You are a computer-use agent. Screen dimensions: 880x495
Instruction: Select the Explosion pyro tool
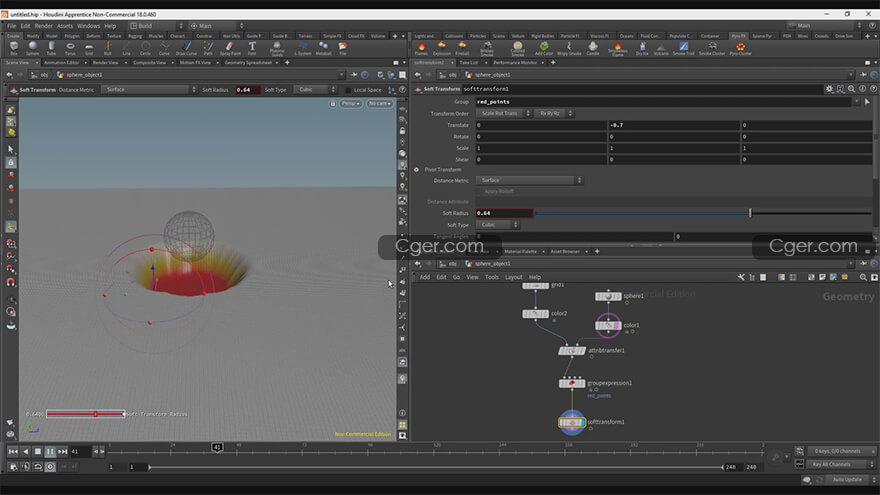[x=442, y=48]
